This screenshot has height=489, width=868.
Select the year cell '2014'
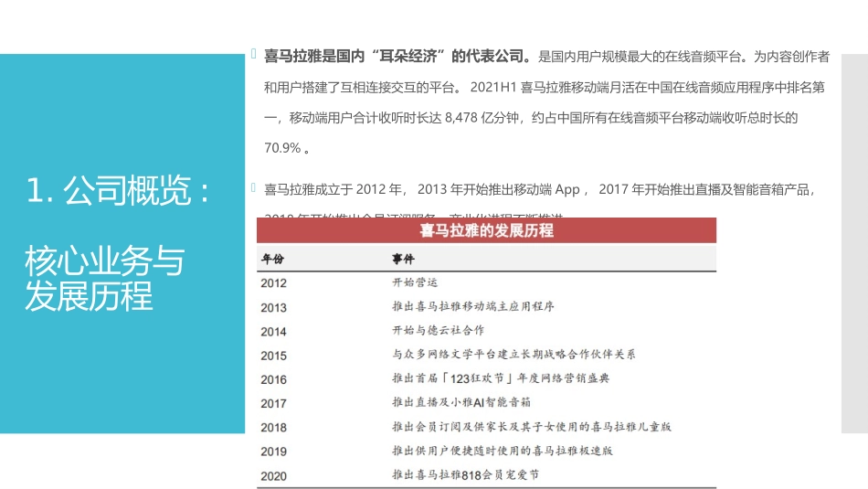[273, 332]
